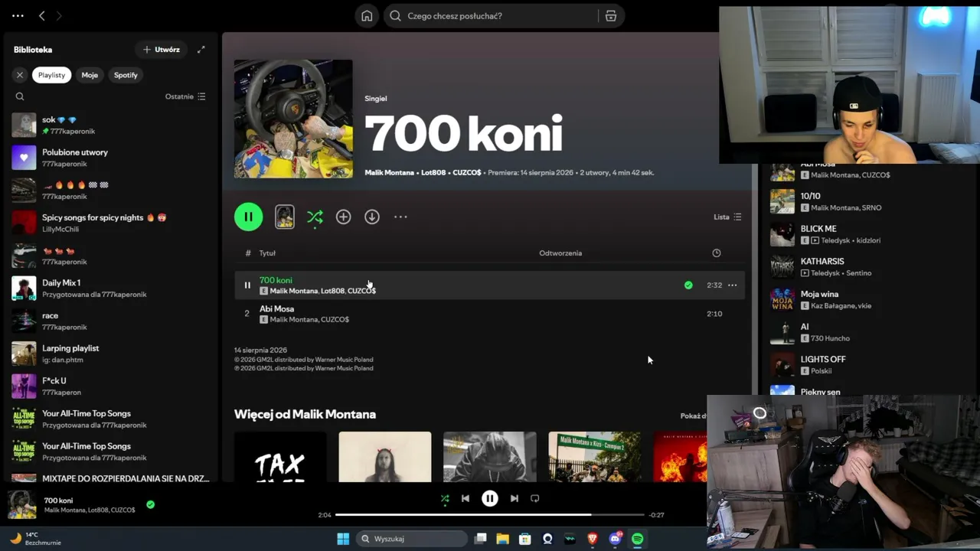Select the Spotify filter chip
980x551 pixels.
coord(126,75)
